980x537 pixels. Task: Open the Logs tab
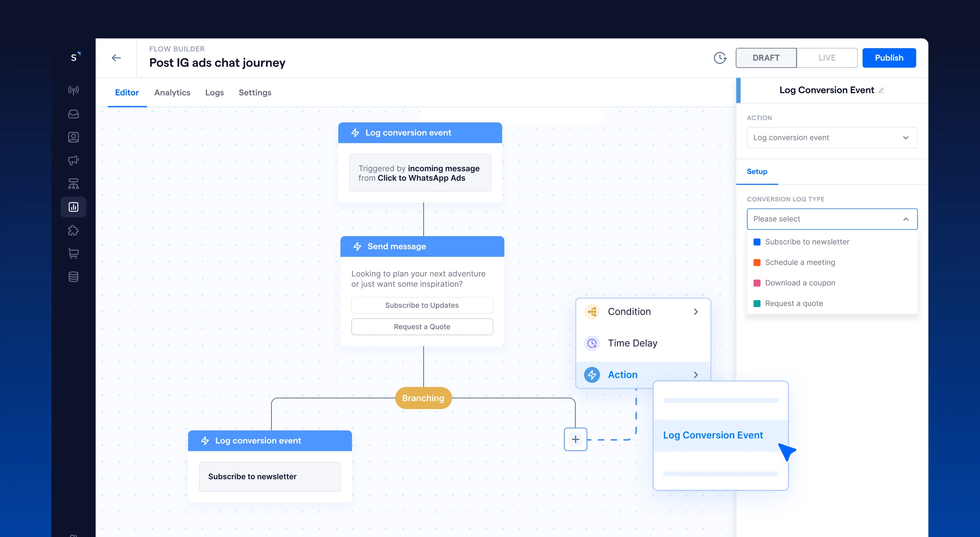(214, 92)
